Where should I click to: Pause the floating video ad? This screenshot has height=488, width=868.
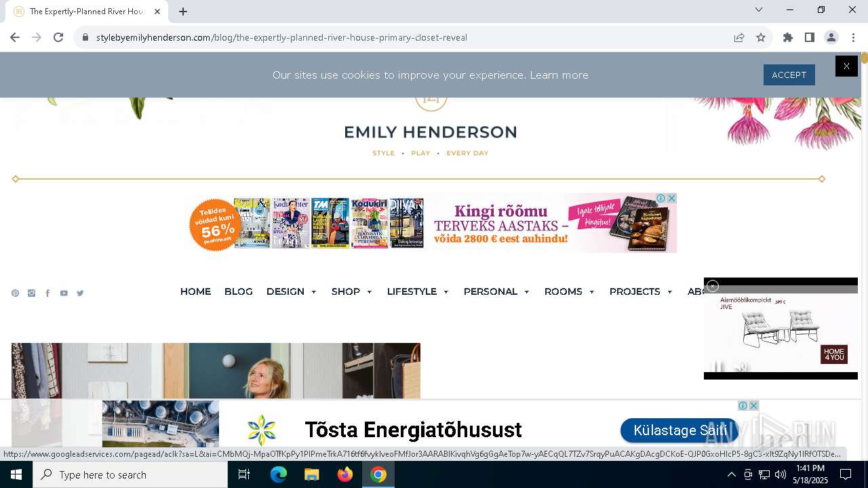pos(718,367)
